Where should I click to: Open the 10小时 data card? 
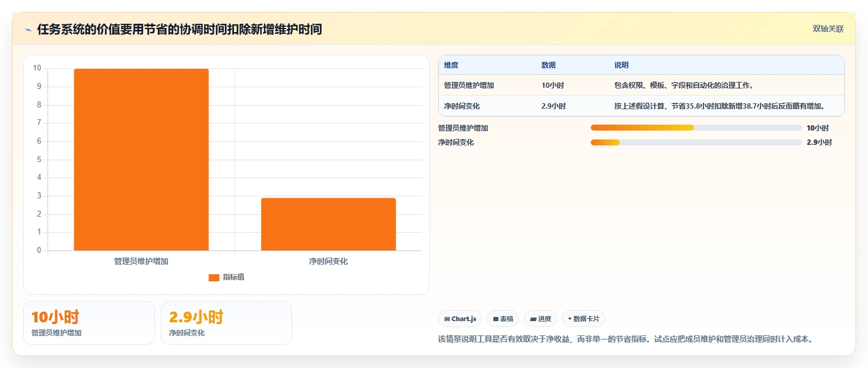pos(89,323)
